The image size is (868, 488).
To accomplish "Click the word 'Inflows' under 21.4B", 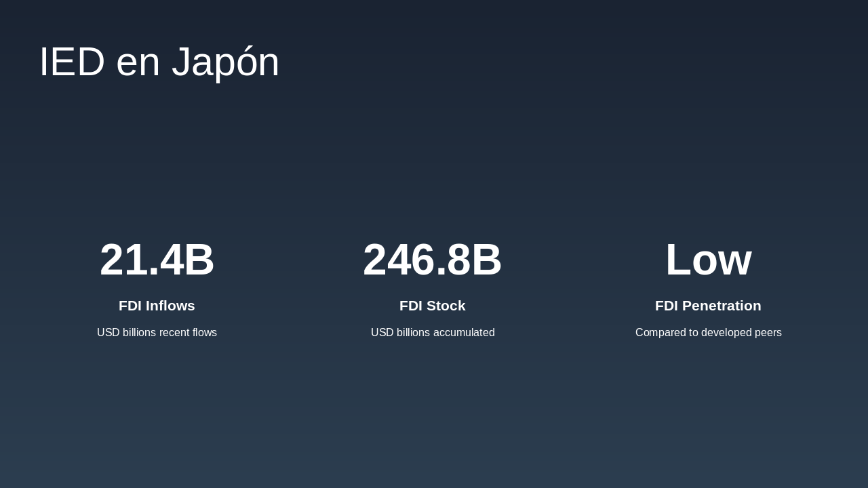I will tap(170, 306).
